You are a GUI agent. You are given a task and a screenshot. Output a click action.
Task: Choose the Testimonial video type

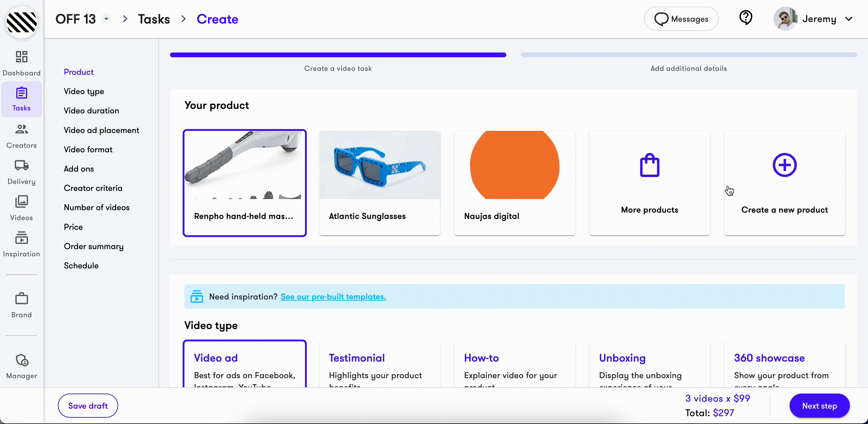pyautogui.click(x=379, y=365)
